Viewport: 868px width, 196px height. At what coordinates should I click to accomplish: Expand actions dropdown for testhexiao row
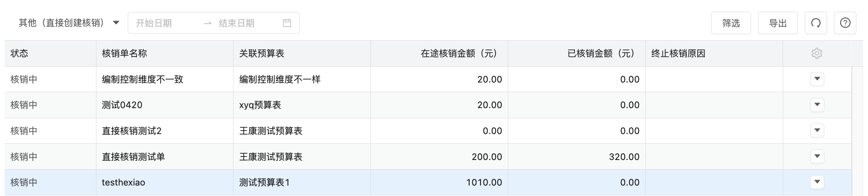click(817, 182)
